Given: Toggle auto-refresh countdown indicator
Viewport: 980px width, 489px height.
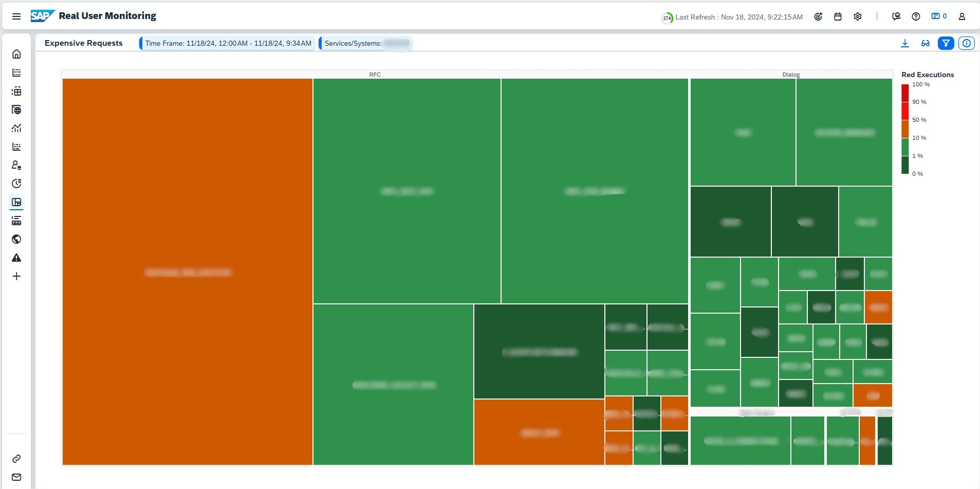Looking at the screenshot, I should [667, 17].
